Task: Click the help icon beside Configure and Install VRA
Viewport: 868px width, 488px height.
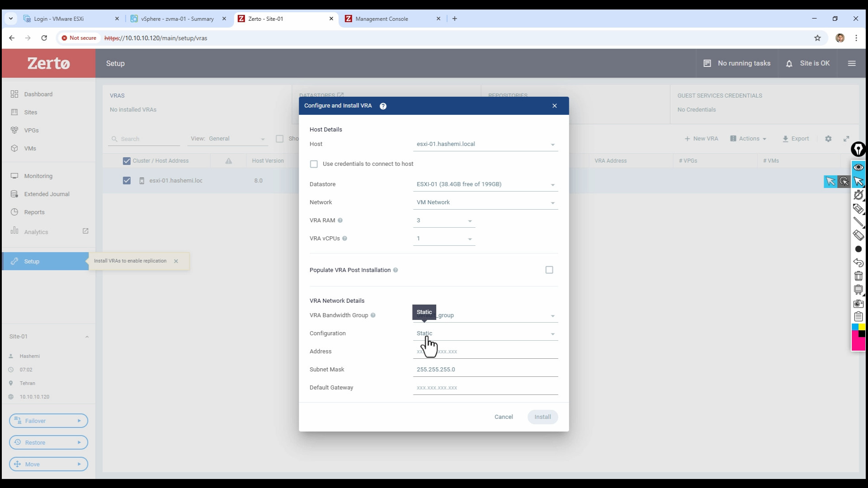Action: [383, 106]
